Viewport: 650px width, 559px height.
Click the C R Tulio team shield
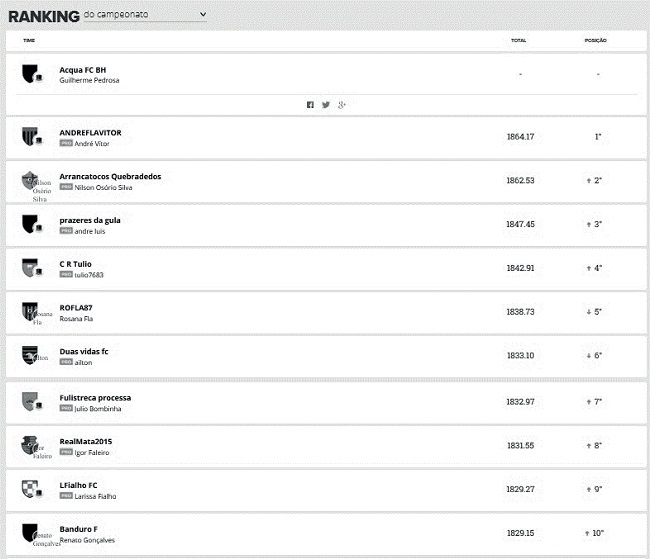click(x=30, y=268)
